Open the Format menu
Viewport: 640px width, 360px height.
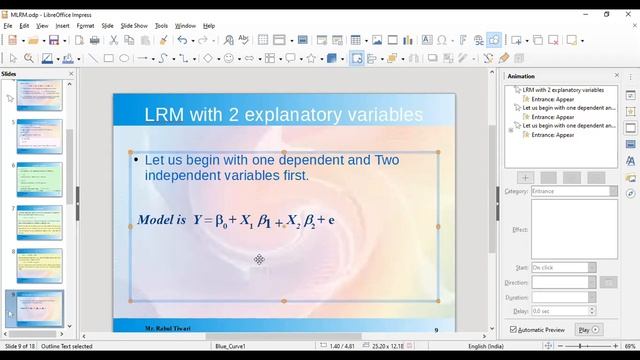pyautogui.click(x=85, y=26)
